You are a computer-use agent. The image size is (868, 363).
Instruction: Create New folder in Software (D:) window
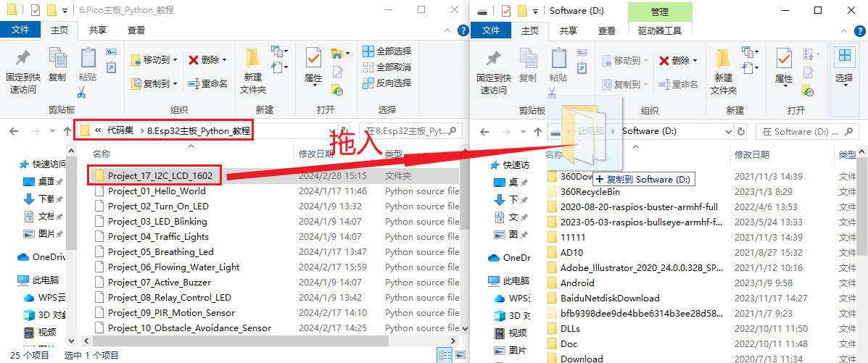pyautogui.click(x=724, y=71)
